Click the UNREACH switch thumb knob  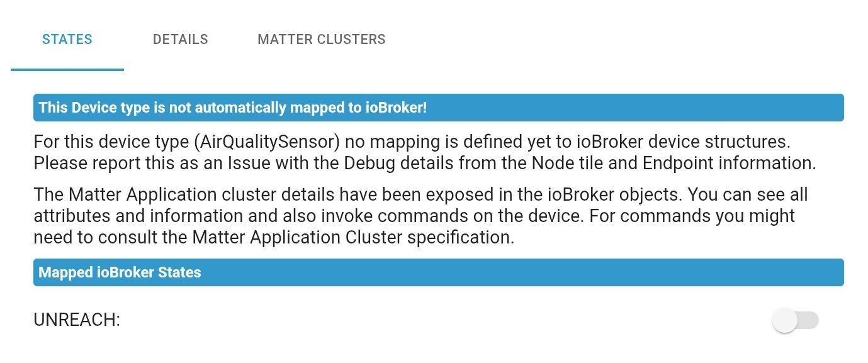coord(785,321)
